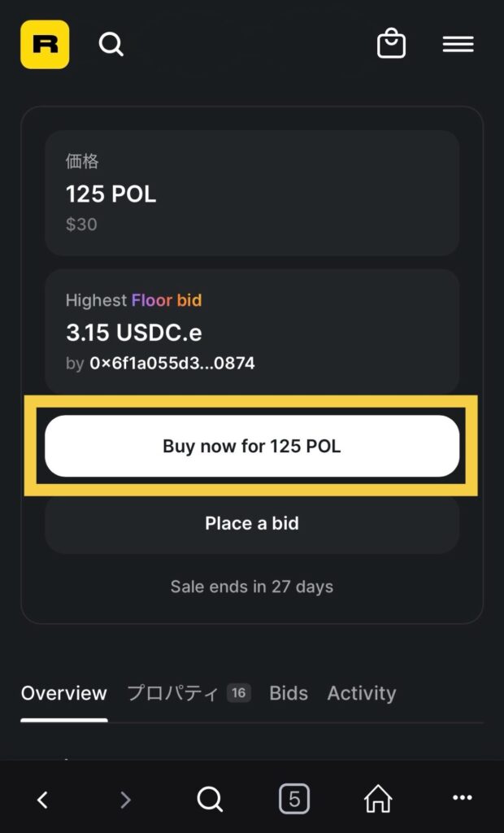Open the browser three-dot more menu
The height and width of the screenshot is (833, 504).
(462, 800)
